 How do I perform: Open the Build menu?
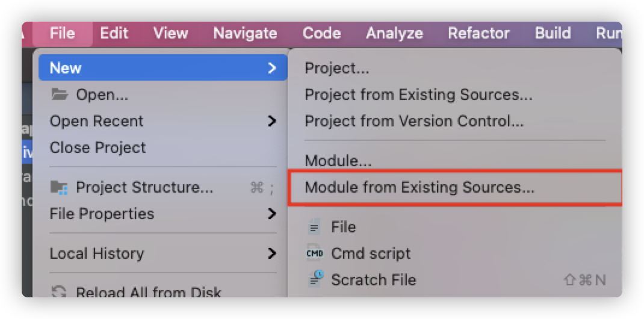coord(553,33)
